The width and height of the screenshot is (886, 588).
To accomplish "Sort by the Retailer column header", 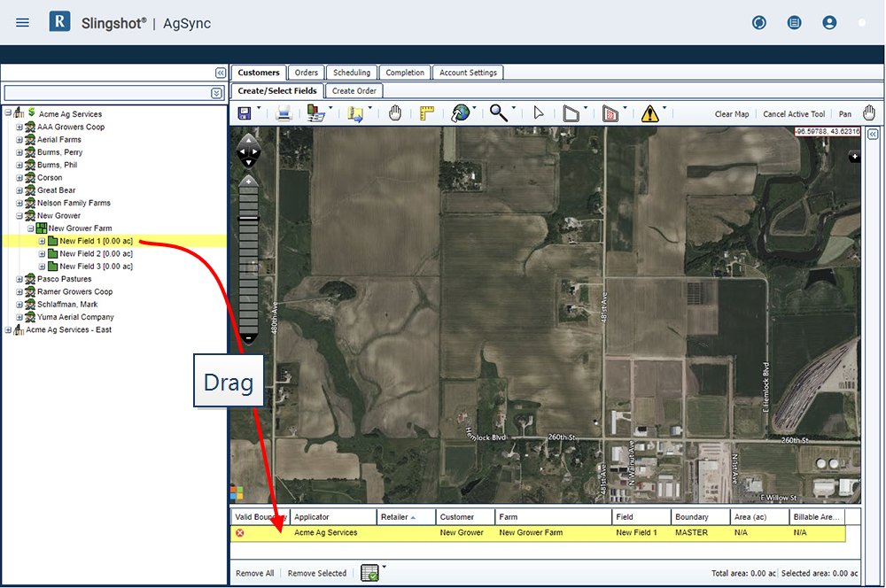I will coord(407,517).
